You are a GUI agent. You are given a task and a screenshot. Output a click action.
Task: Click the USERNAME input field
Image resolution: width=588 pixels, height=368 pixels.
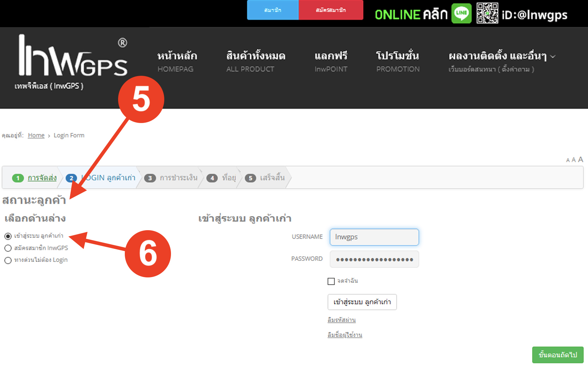click(374, 237)
